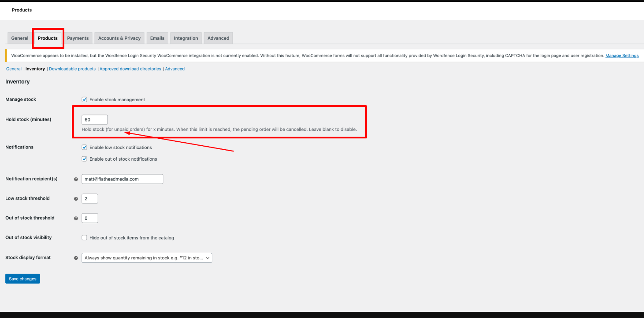Show help for Notification recipient(s)
Screen dimensions: 644x318
coord(76,179)
